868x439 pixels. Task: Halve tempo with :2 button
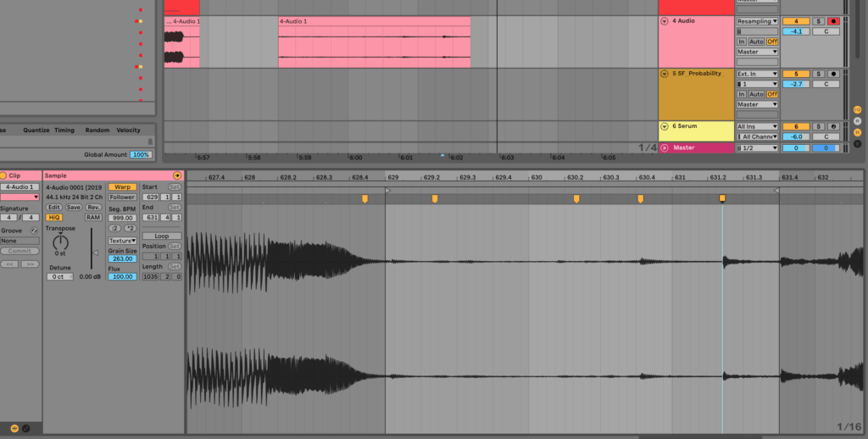point(114,228)
